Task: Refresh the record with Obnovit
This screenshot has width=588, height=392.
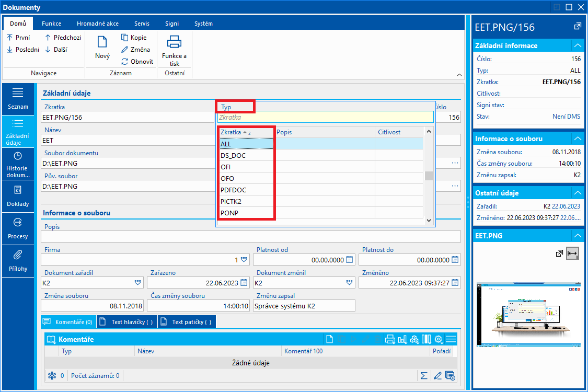Action: (x=137, y=62)
